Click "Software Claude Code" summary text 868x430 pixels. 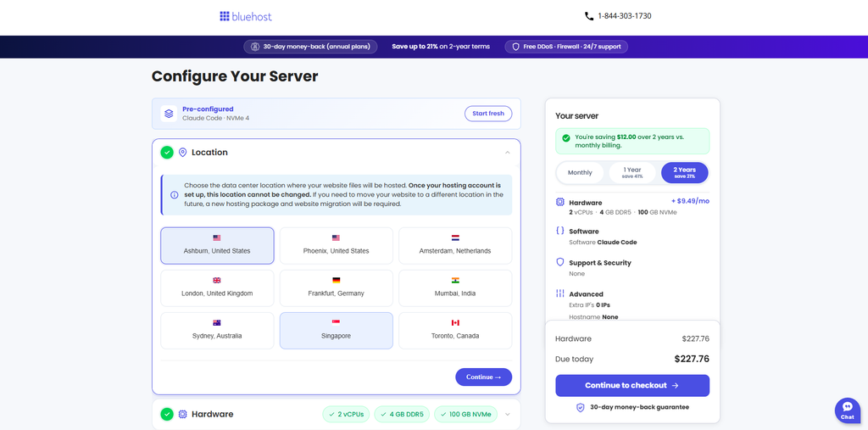coord(603,243)
